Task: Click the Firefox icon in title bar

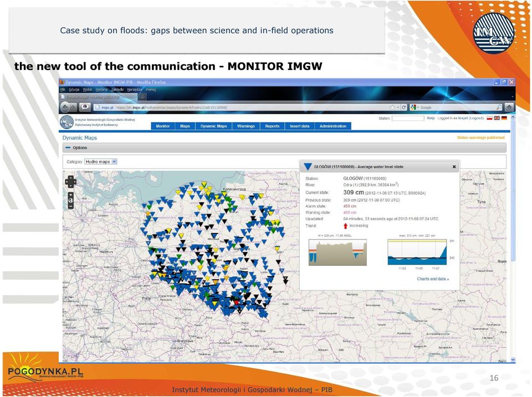Action: [62, 82]
